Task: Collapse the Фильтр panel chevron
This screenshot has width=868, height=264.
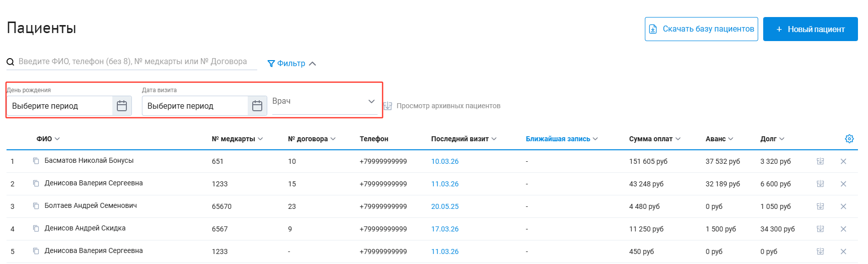Action: [x=312, y=64]
